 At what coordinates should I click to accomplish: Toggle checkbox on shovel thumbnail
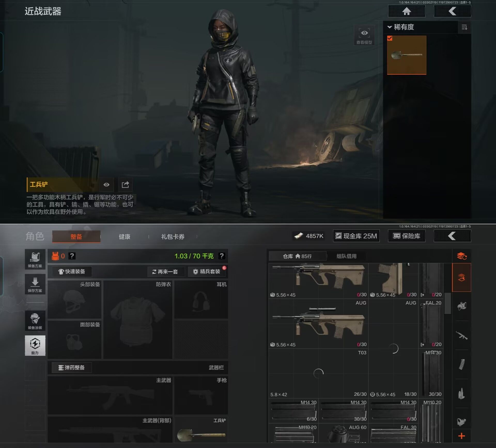click(390, 38)
